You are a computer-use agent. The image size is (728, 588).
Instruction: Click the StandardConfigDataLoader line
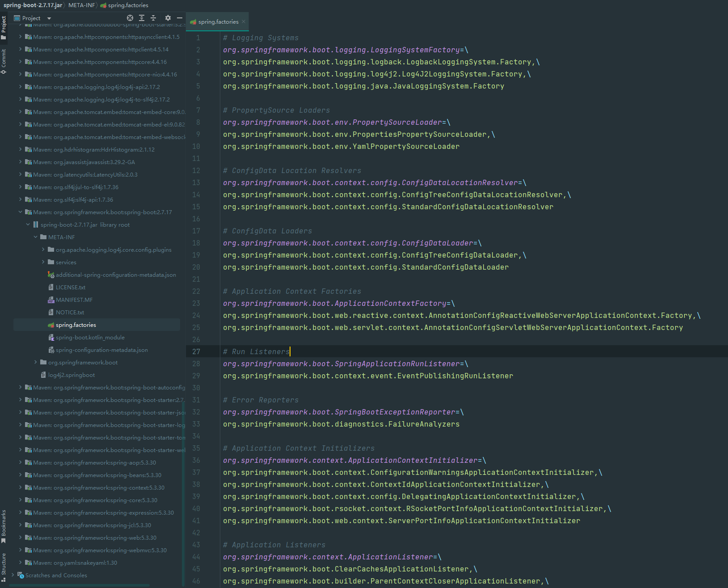tap(366, 267)
